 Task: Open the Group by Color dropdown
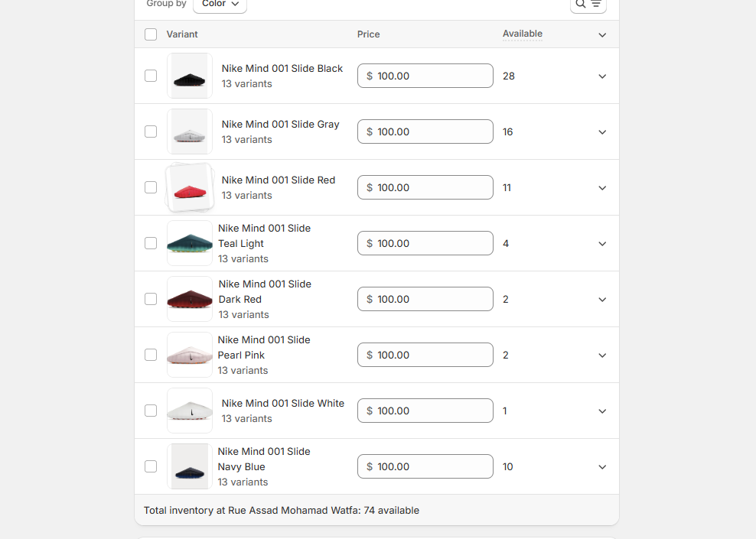pyautogui.click(x=220, y=4)
